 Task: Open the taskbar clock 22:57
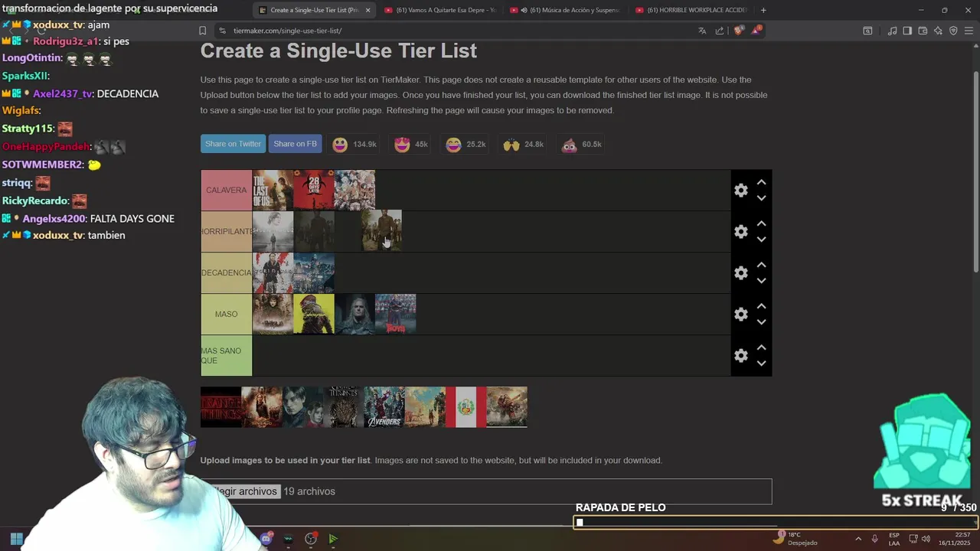954,539
